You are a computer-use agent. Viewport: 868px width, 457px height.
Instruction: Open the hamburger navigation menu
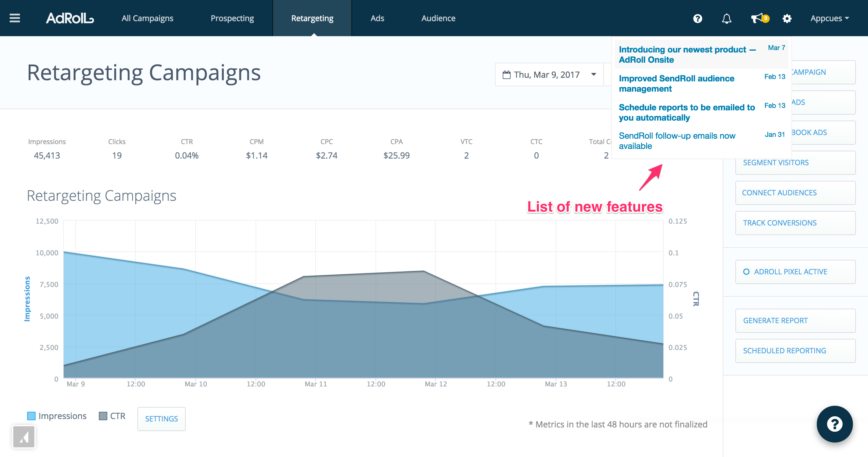click(x=15, y=18)
